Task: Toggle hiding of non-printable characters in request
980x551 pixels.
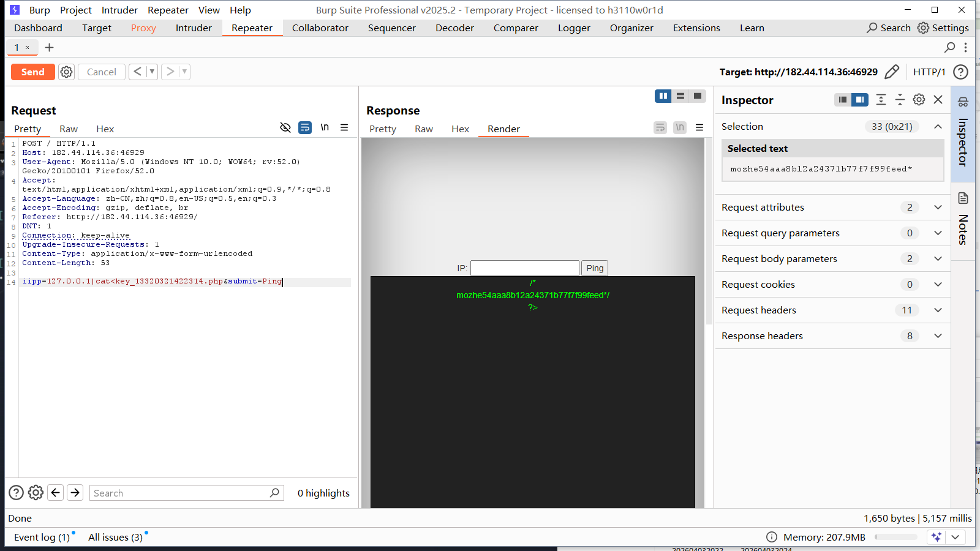Action: 285,127
